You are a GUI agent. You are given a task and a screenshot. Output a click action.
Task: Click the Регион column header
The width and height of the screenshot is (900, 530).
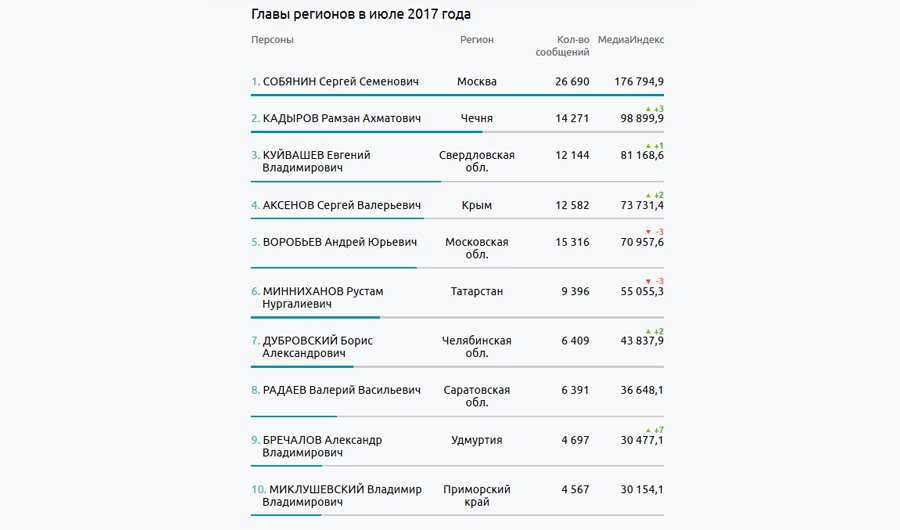pyautogui.click(x=477, y=40)
